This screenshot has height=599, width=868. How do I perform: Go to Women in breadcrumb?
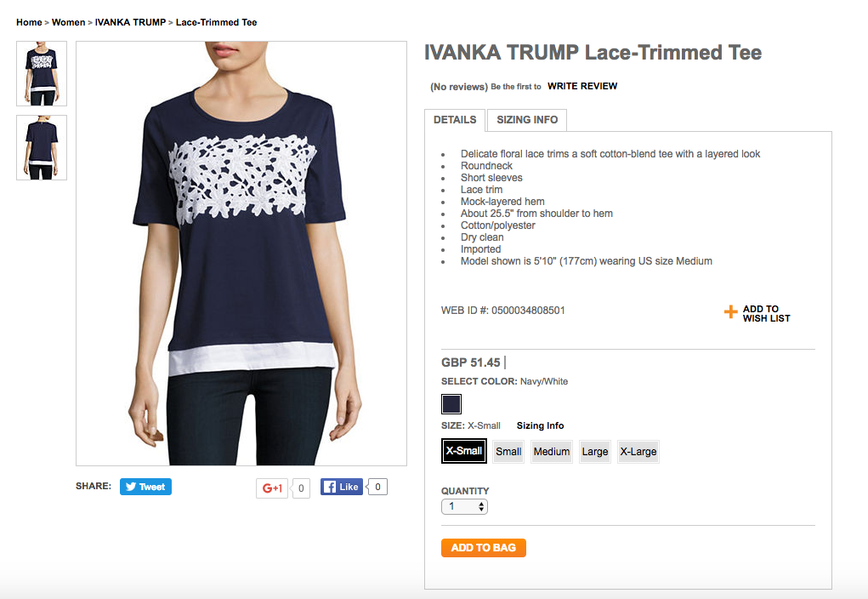[69, 22]
